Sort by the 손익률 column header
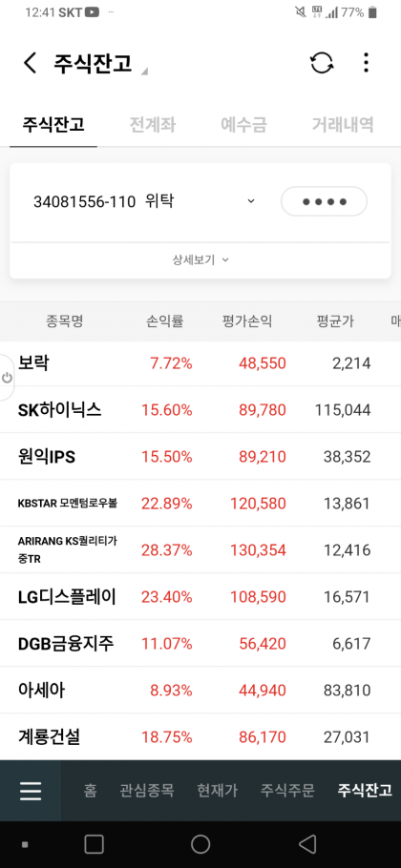The image size is (401, 868). click(x=165, y=321)
